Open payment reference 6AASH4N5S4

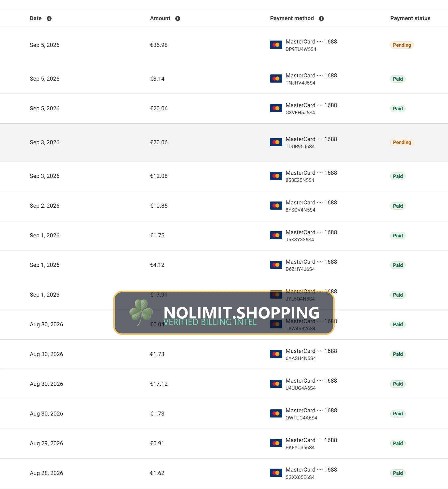click(301, 358)
